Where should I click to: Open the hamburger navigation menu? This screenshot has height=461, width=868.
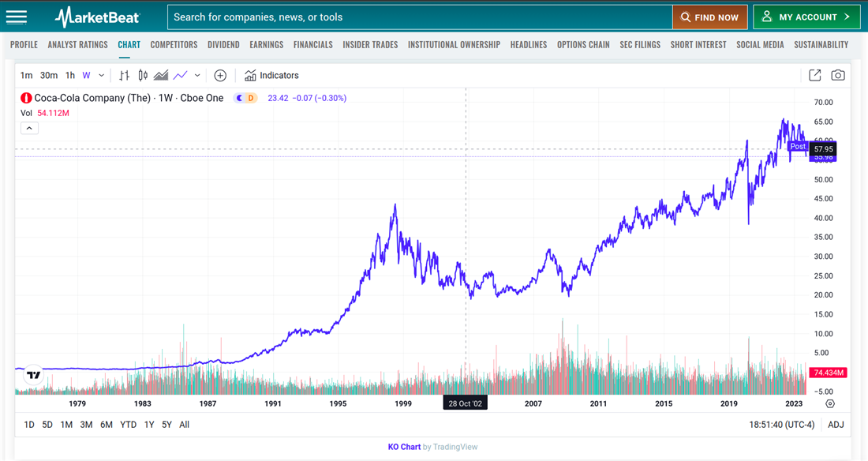16,17
